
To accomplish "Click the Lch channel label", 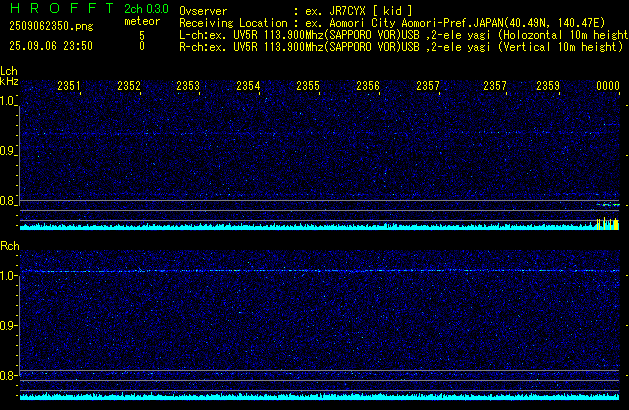I will pos(9,71).
